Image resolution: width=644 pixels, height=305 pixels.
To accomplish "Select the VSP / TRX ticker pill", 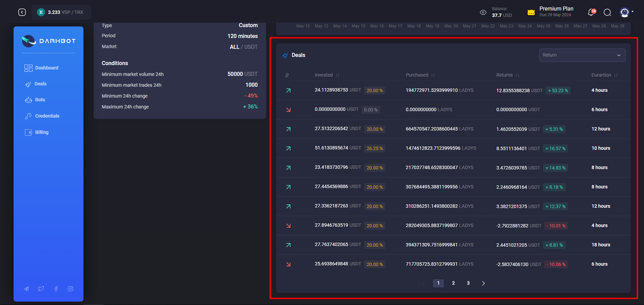I will pyautogui.click(x=61, y=12).
